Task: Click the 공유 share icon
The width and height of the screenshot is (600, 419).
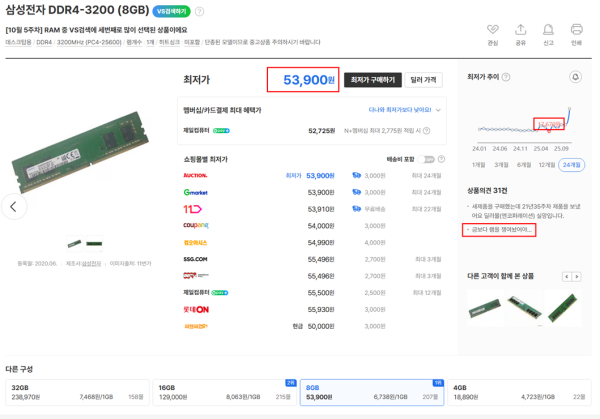Action: (520, 31)
